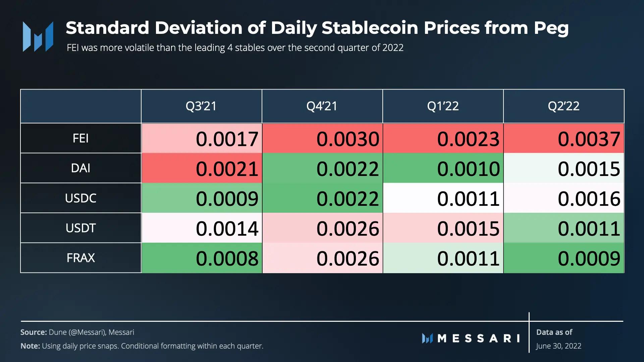Select the Q2'22 column header
Image resolution: width=644 pixels, height=362 pixels.
[x=563, y=106]
